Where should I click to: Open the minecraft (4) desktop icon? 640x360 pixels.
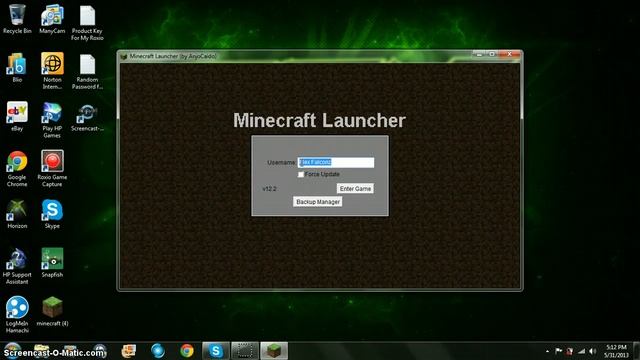coord(52,311)
